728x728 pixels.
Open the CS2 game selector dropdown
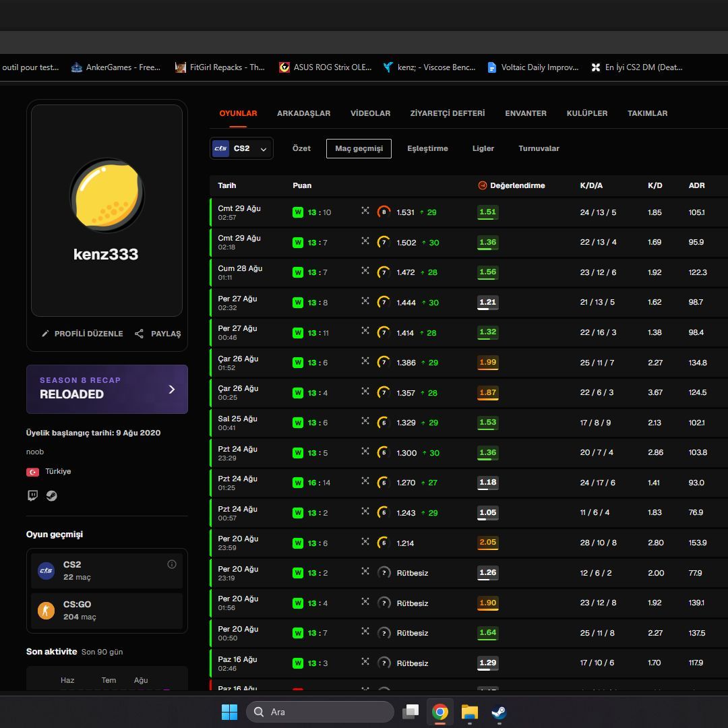[241, 148]
